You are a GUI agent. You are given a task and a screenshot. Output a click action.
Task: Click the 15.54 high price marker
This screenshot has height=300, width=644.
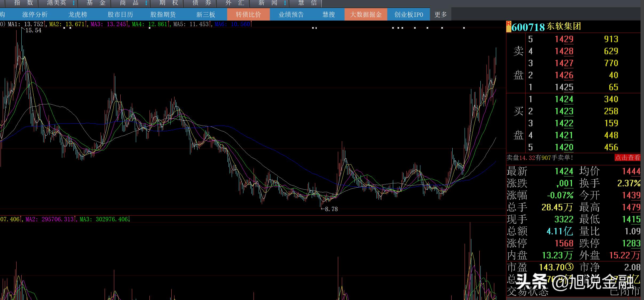(33, 30)
